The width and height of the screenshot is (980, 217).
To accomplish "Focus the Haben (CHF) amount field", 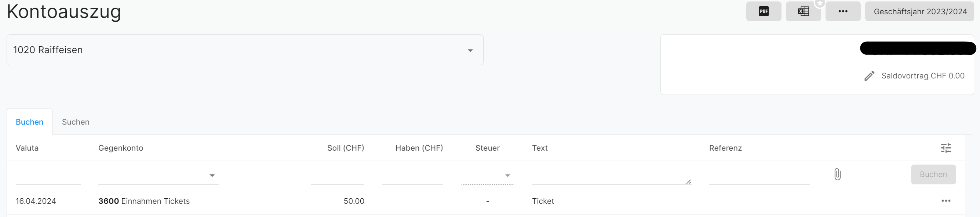I will tap(412, 176).
